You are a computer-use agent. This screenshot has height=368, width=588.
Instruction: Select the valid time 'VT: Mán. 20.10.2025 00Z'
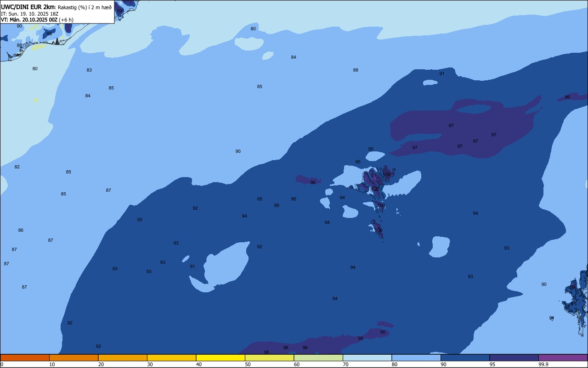point(29,20)
